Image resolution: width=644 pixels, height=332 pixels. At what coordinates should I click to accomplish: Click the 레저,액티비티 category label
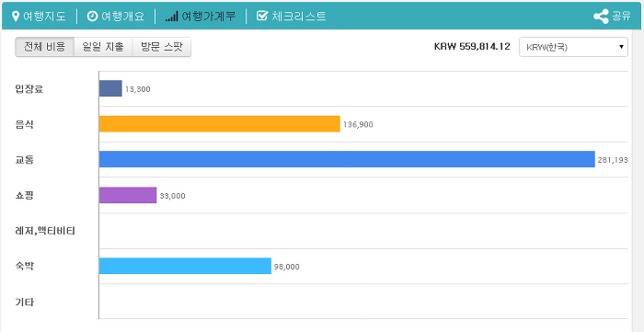(x=45, y=231)
